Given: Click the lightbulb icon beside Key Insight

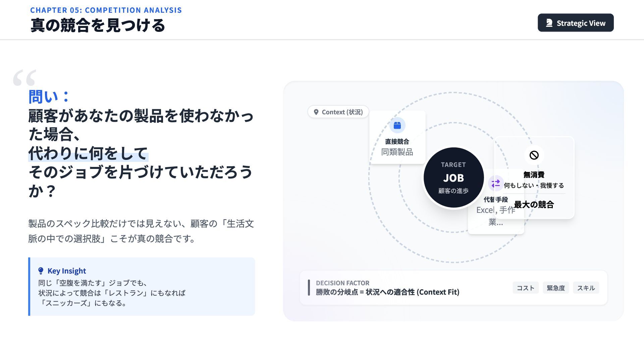Looking at the screenshot, I should [x=41, y=271].
